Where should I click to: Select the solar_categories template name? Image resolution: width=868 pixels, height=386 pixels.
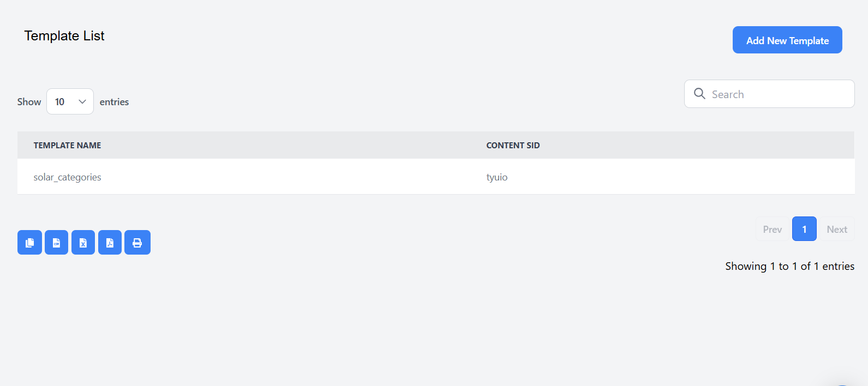pos(67,177)
